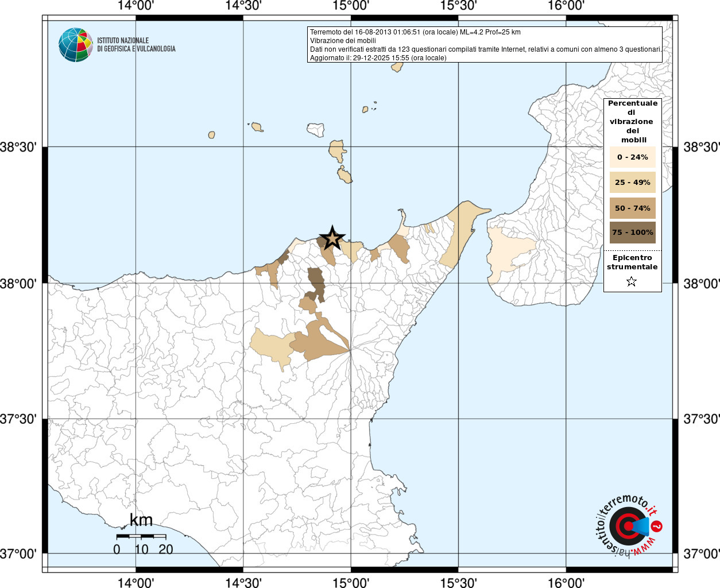Click the 'Percentuale di vibrazione dei mobili' legend title
Image resolution: width=720 pixels, height=588 pixels.
click(633, 122)
